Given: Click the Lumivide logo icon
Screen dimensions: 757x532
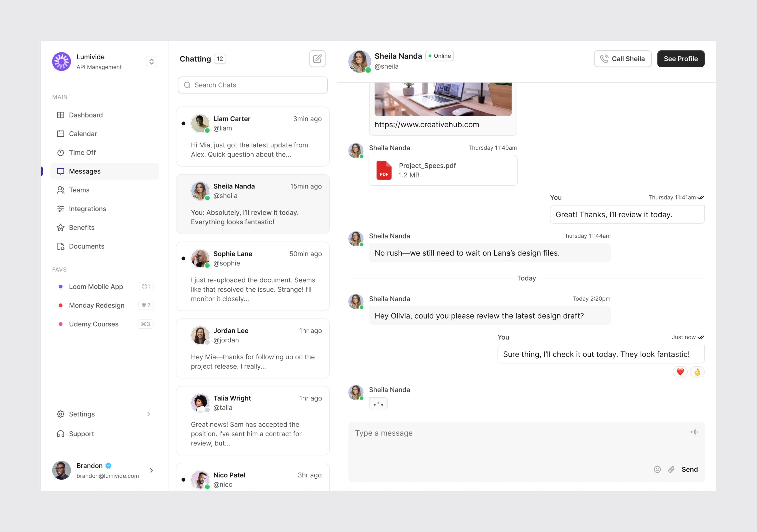Looking at the screenshot, I should [62, 61].
